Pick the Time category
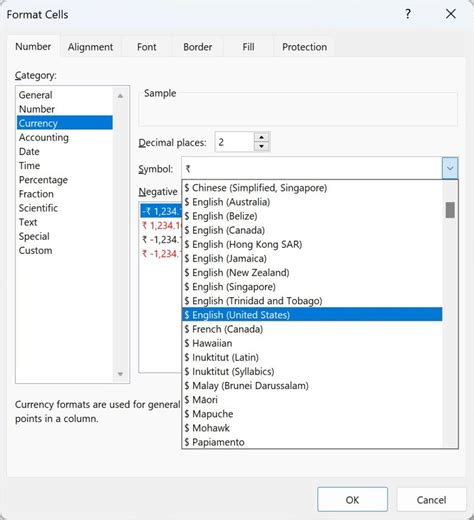 pos(65,166)
